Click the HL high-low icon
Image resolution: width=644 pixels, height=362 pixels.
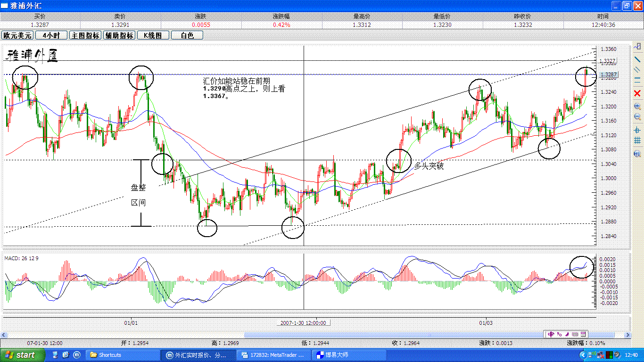point(637,154)
